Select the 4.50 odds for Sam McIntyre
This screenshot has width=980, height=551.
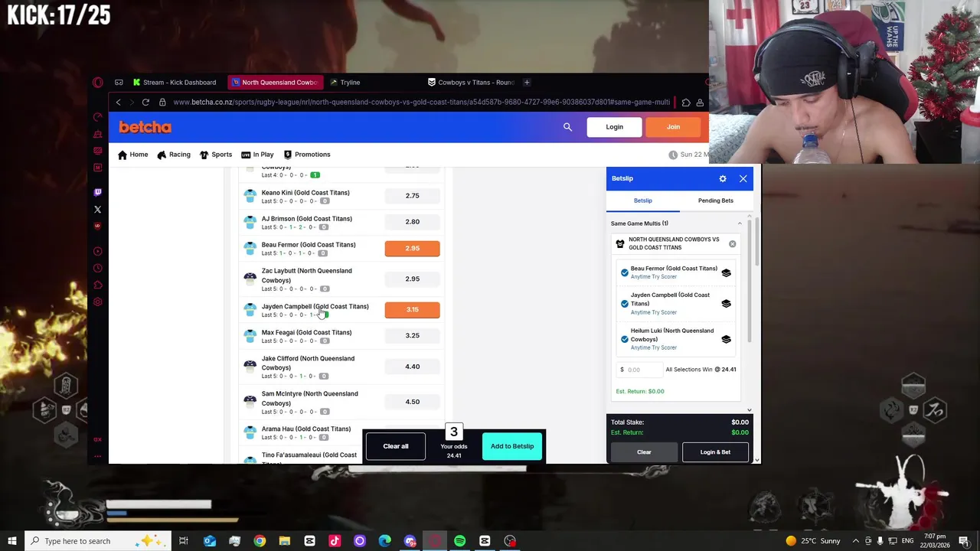(x=412, y=401)
